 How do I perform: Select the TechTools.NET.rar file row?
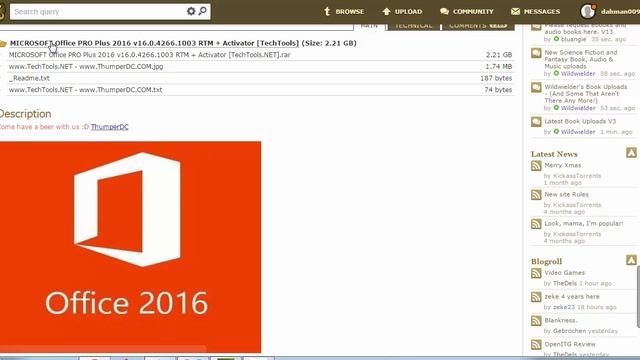tap(260, 55)
